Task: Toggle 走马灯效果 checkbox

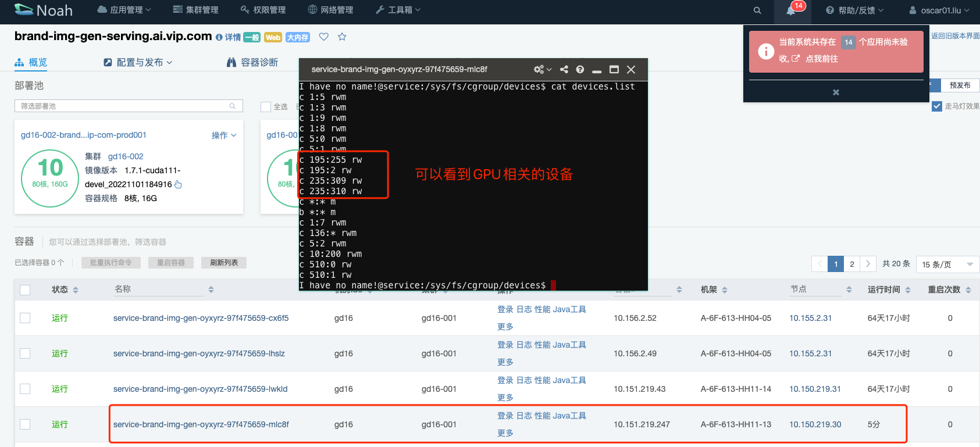Action: tap(937, 106)
